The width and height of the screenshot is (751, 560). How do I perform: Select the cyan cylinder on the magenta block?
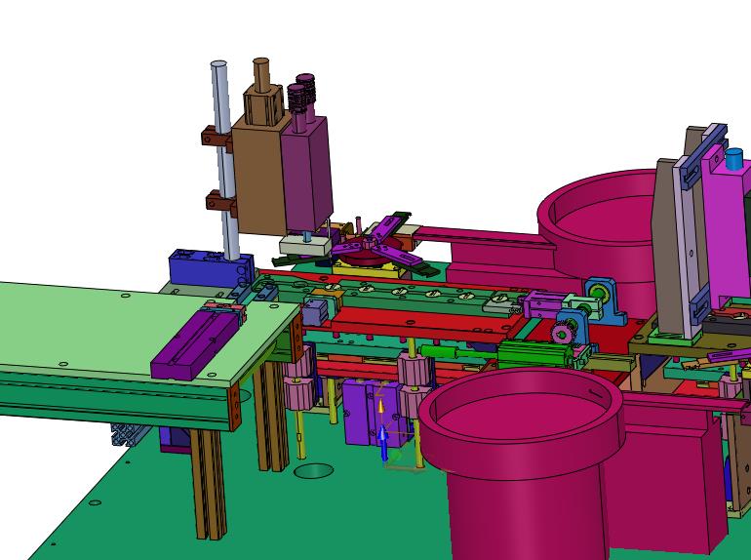pyautogui.click(x=734, y=159)
